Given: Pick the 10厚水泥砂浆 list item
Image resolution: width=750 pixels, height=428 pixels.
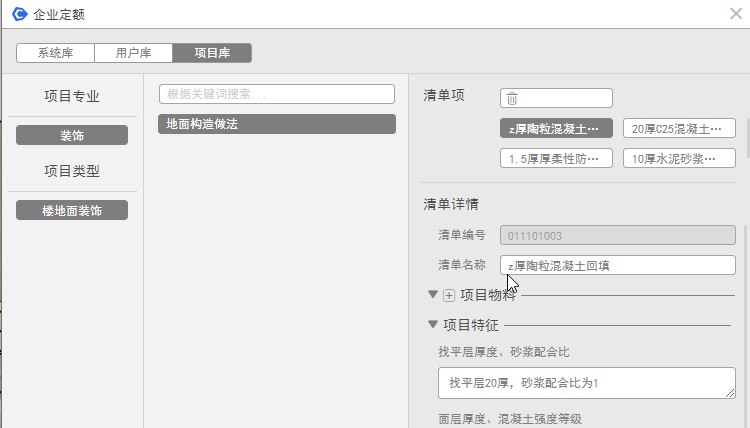Looking at the screenshot, I should tap(678, 158).
